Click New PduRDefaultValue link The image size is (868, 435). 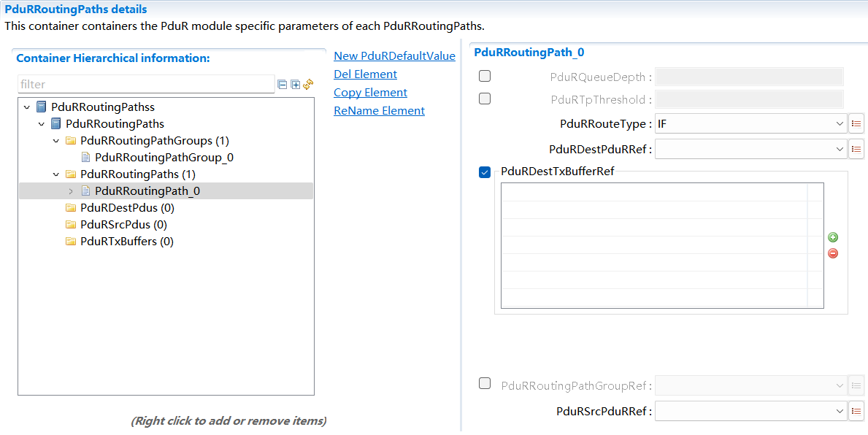pyautogui.click(x=395, y=56)
